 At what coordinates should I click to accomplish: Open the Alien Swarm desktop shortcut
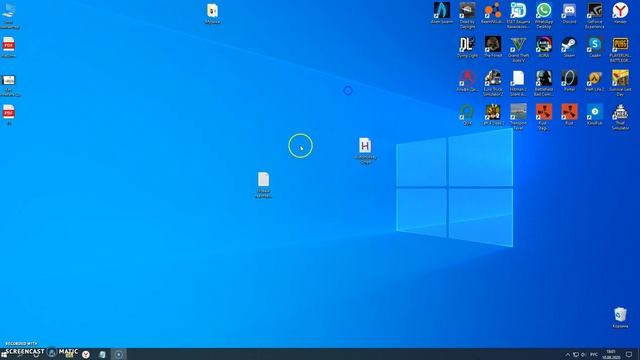click(x=442, y=13)
